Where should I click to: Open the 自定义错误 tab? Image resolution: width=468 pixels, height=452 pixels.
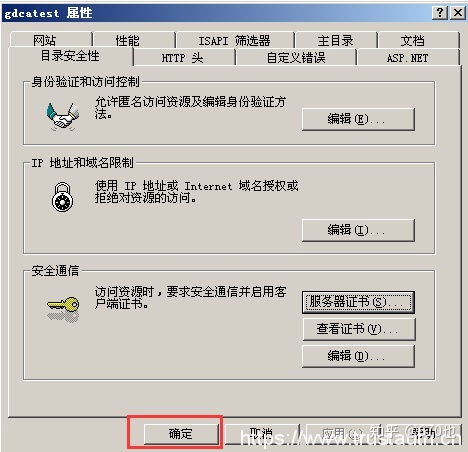[x=296, y=57]
